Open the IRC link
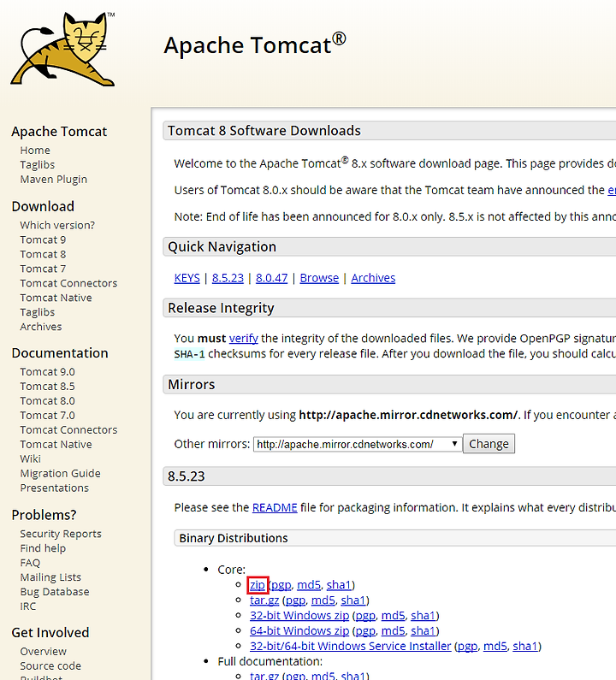 27,606
